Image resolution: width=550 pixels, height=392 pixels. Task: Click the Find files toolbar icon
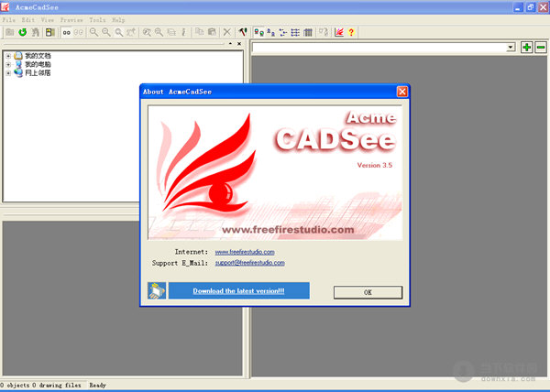[x=36, y=32]
